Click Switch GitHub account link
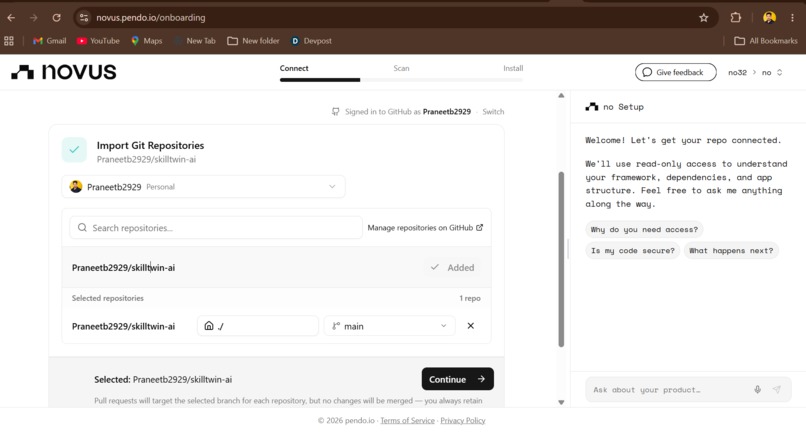Image resolution: width=806 pixels, height=432 pixels. click(x=493, y=112)
